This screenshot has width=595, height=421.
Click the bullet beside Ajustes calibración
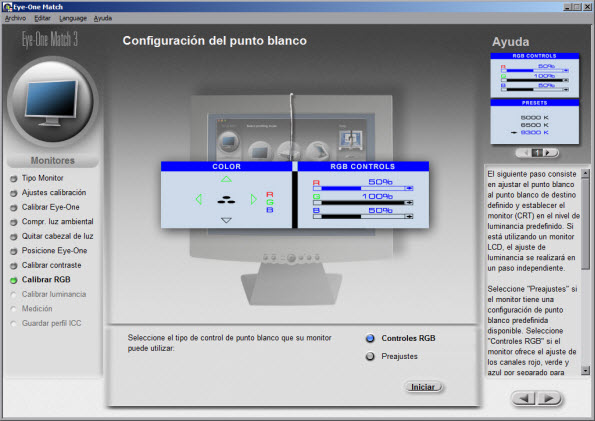point(14,193)
